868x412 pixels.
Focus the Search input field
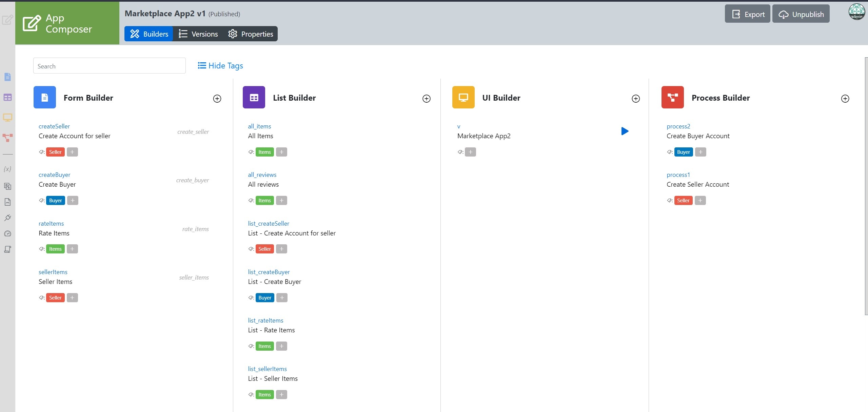(x=109, y=66)
